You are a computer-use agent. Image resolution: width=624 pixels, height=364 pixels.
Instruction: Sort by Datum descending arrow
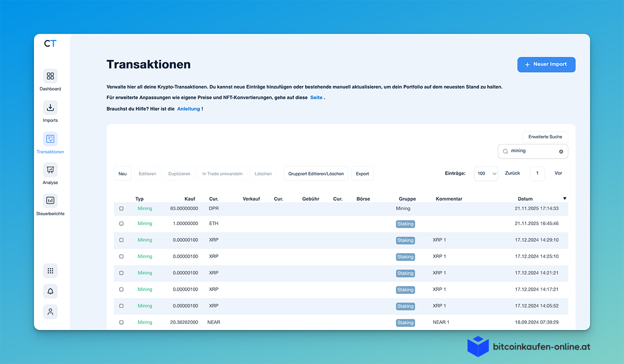click(x=565, y=198)
